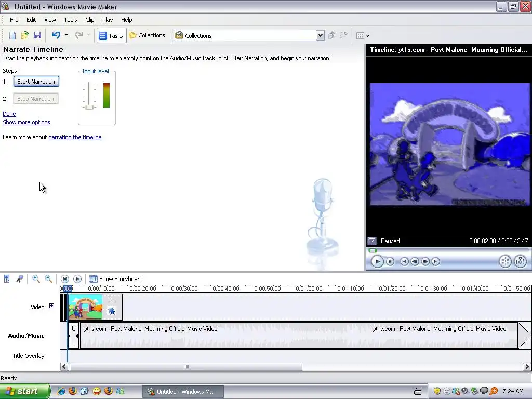Click the Narrate Timeline microphone icon
Viewport: 532px width, 399px height.
click(x=19, y=279)
